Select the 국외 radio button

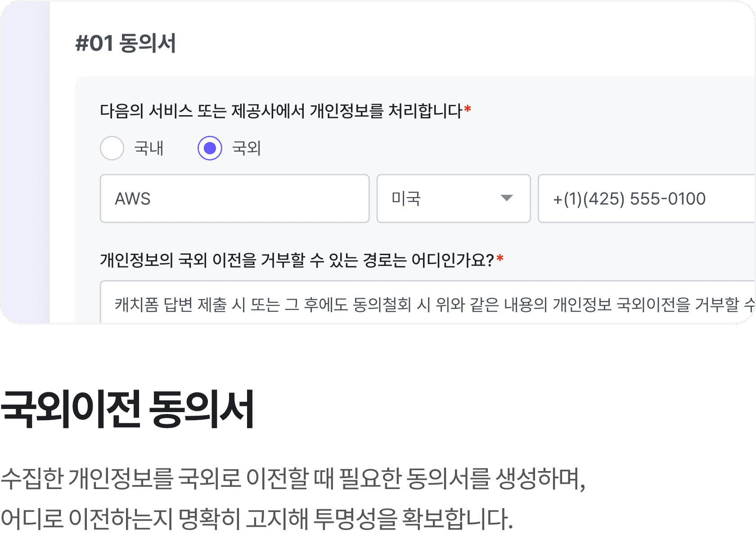click(x=210, y=148)
